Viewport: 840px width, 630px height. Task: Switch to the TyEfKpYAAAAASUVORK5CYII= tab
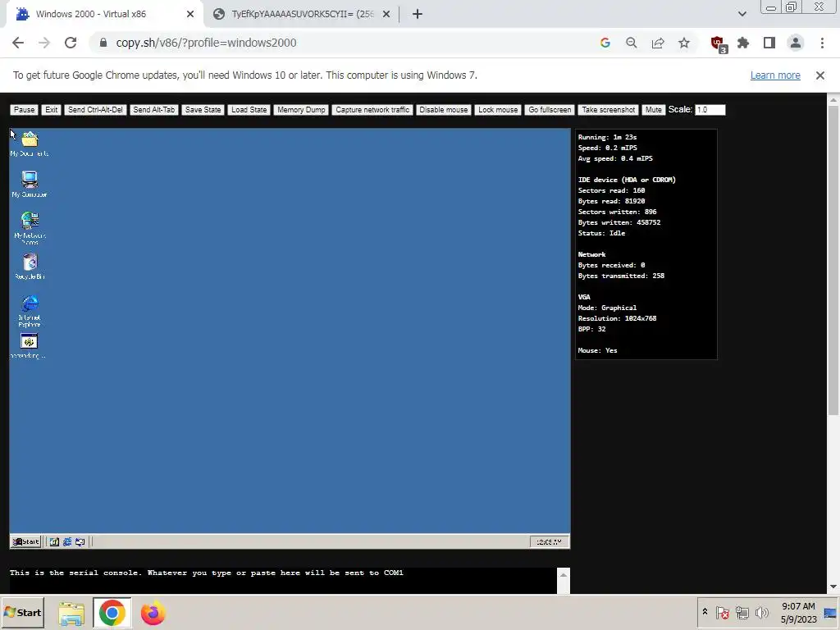[303, 14]
